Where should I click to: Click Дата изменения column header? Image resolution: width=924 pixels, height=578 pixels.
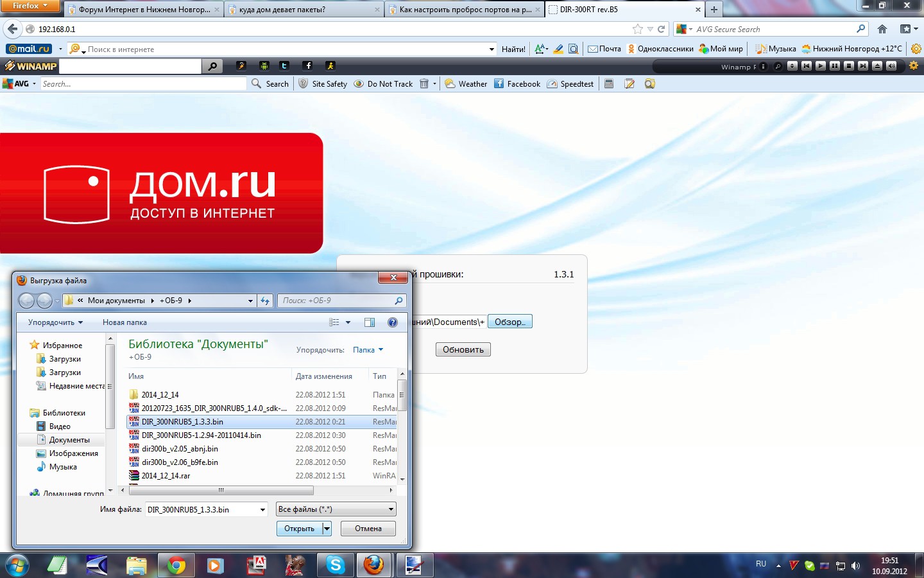(324, 376)
